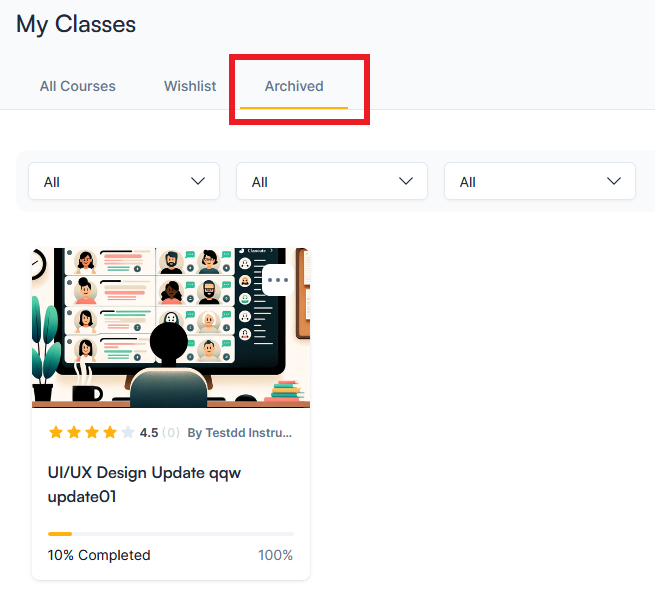This screenshot has height=596, width=655.
Task: Open the UI/UX Design Update qqw update01 course title
Action: [144, 484]
